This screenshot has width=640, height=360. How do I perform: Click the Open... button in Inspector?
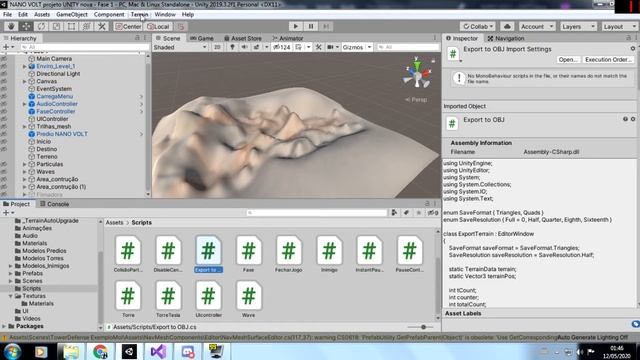pyautogui.click(x=568, y=60)
